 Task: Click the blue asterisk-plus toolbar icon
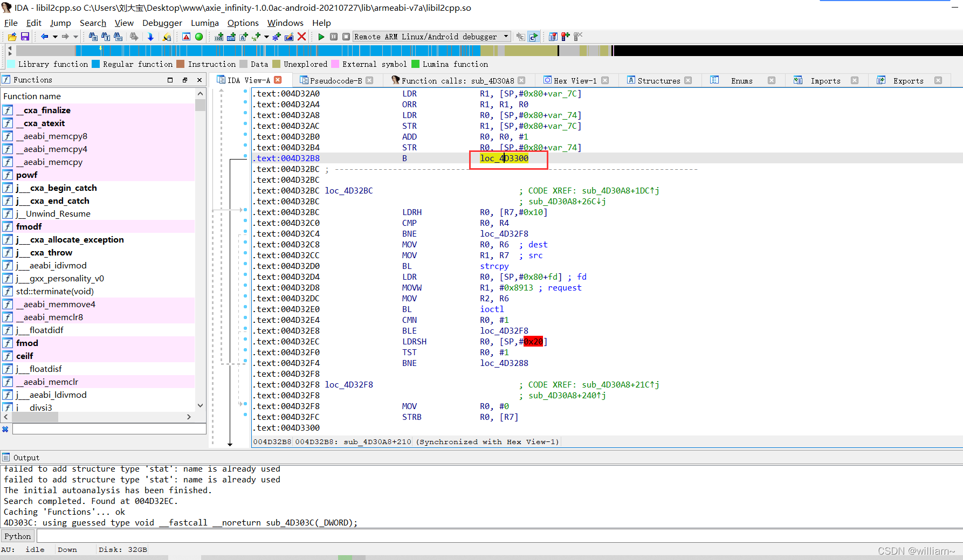click(277, 37)
